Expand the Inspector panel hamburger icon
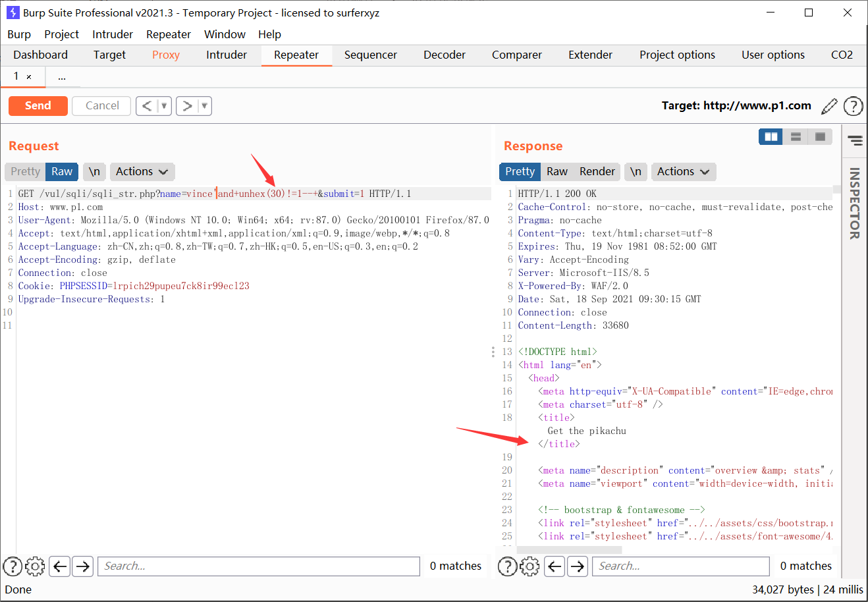The width and height of the screenshot is (868, 602). click(855, 140)
